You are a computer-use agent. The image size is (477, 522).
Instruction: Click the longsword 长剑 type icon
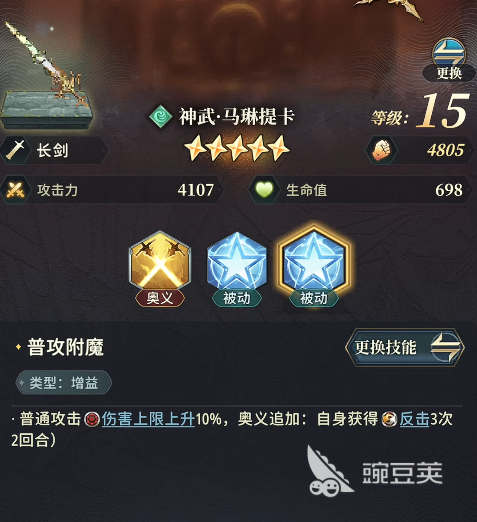tap(15, 150)
